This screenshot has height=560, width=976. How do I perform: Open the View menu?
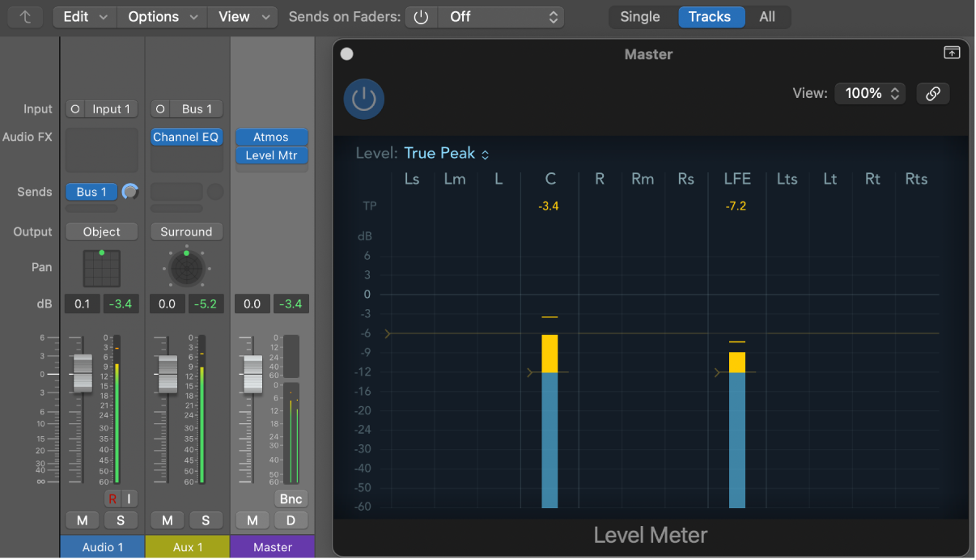[x=243, y=17]
